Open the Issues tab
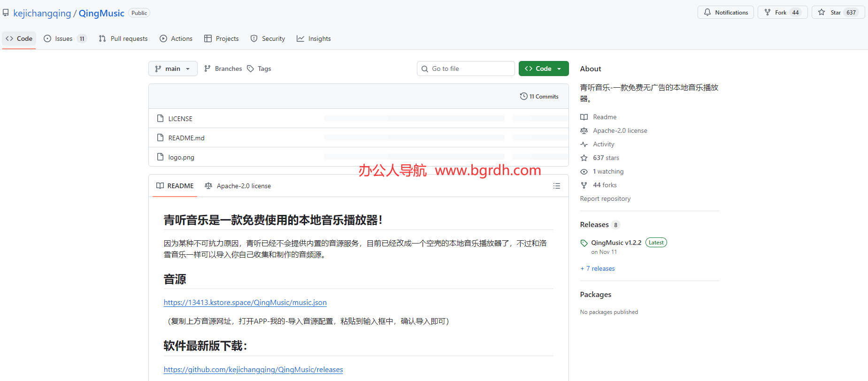Screen dimensions: 868x381 [x=65, y=38]
